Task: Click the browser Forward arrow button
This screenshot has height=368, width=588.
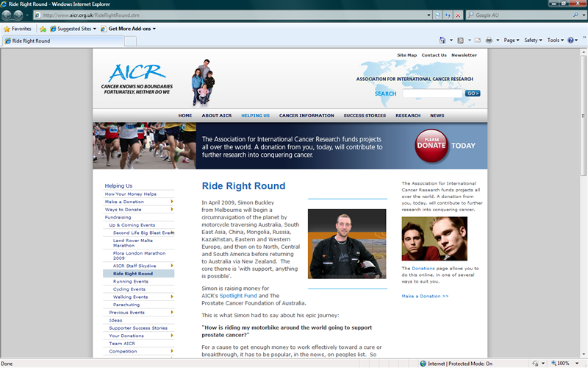Action: point(18,15)
